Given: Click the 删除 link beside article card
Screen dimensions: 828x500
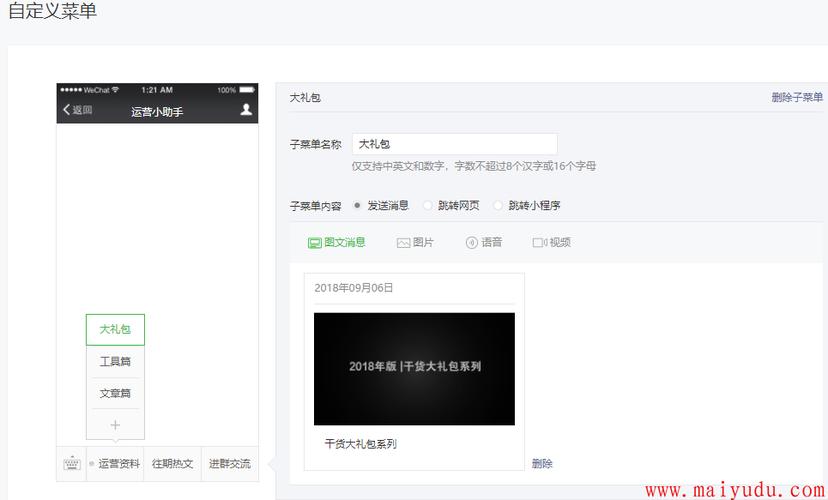Looking at the screenshot, I should click(542, 464).
